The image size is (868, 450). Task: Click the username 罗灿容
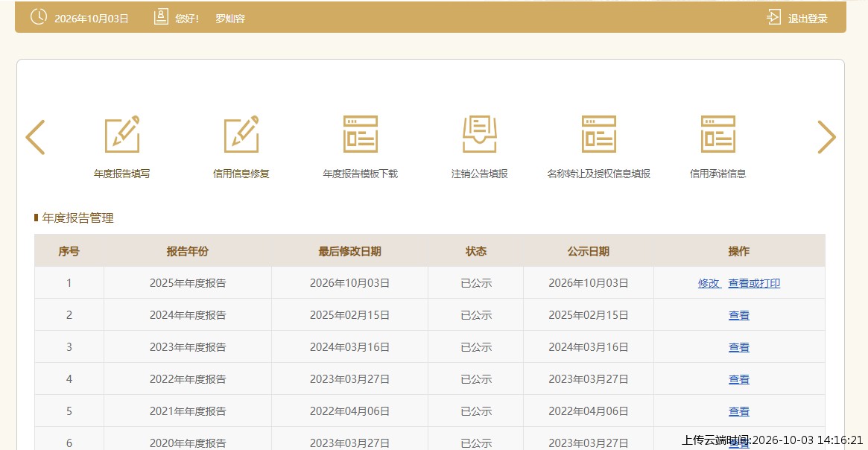click(230, 19)
